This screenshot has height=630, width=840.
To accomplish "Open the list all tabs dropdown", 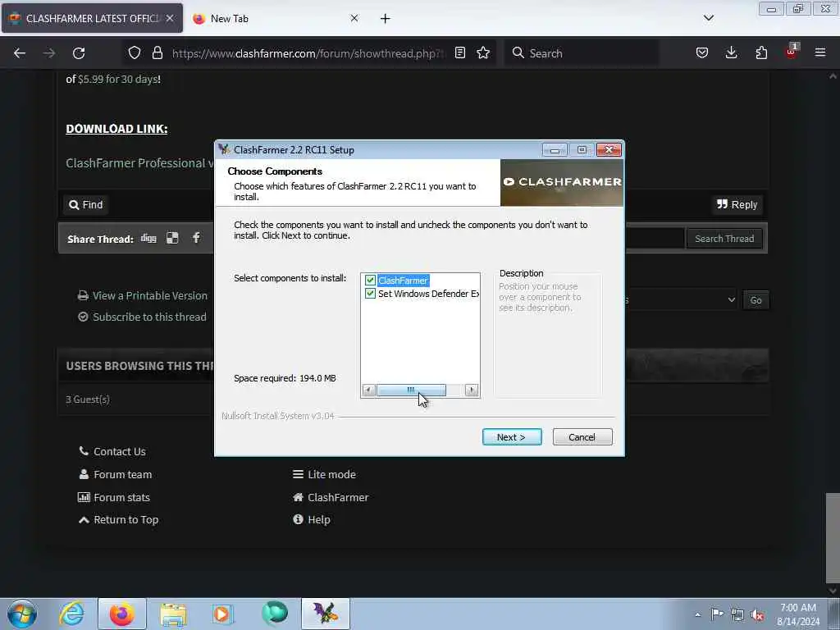I will pos(708,18).
